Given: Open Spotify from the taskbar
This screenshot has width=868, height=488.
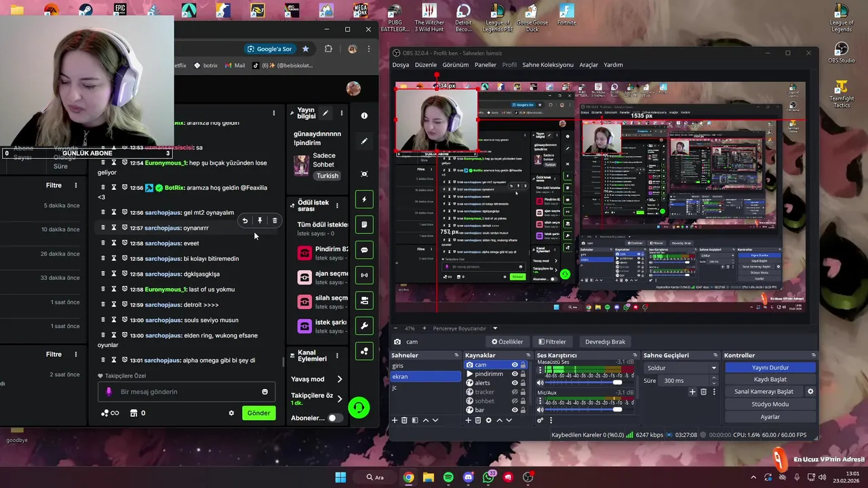Looking at the screenshot, I should (448, 477).
